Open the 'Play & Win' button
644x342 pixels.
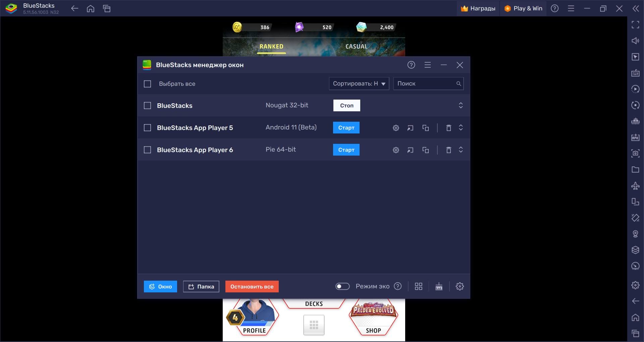click(523, 9)
